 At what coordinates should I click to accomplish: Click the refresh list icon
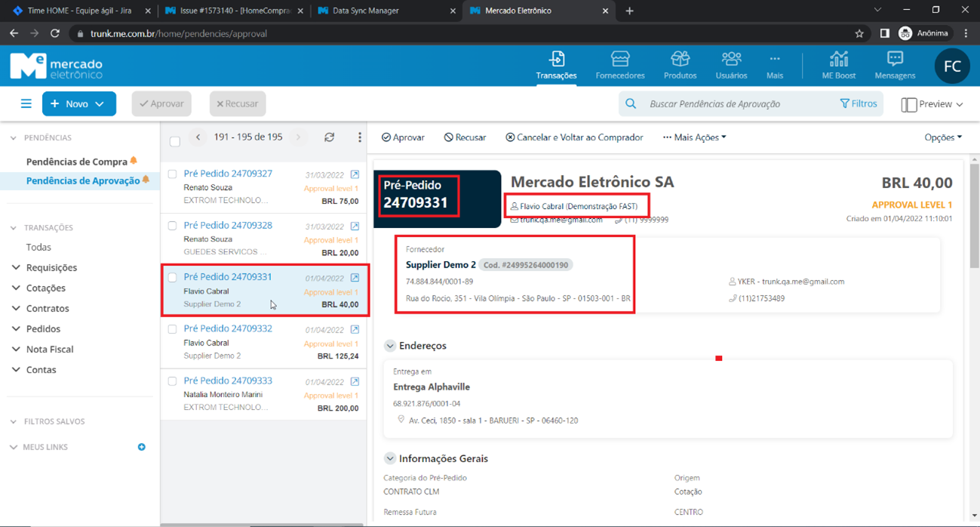(x=329, y=137)
